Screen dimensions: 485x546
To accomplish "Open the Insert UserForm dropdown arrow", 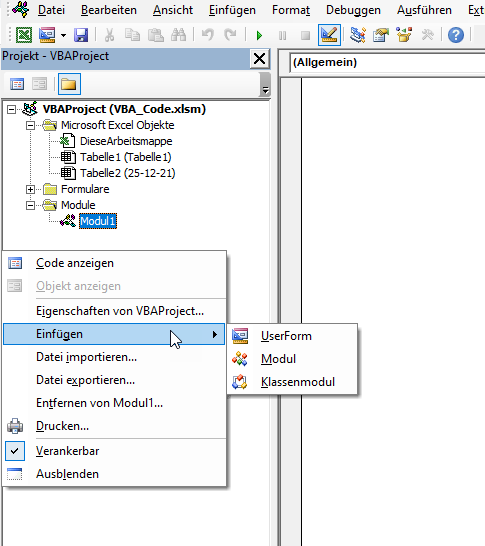I will click(x=63, y=35).
